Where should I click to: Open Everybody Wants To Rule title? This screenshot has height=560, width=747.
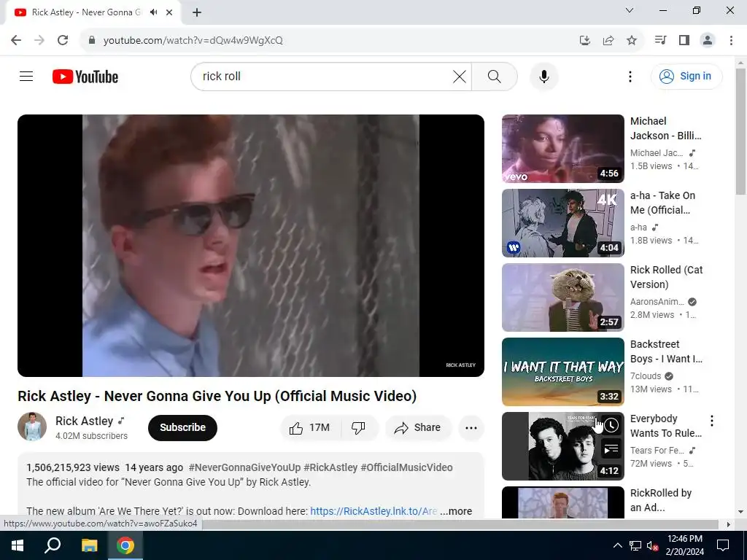[x=665, y=426]
